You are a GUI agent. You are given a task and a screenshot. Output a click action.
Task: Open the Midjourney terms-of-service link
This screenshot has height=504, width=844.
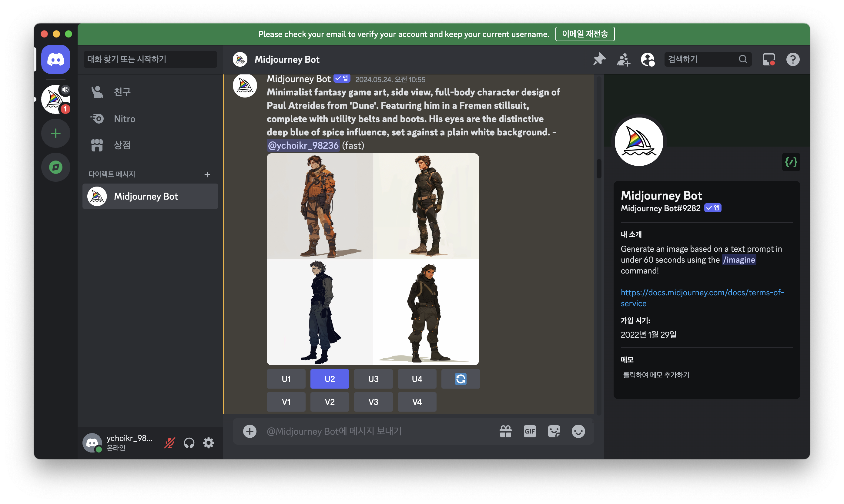pyautogui.click(x=702, y=297)
